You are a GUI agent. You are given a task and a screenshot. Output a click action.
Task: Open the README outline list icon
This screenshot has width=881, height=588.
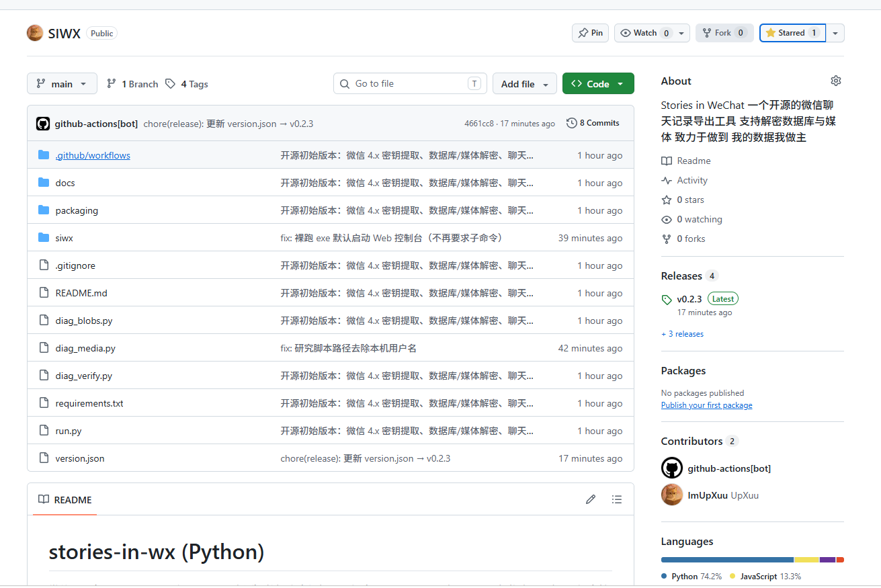click(x=617, y=499)
